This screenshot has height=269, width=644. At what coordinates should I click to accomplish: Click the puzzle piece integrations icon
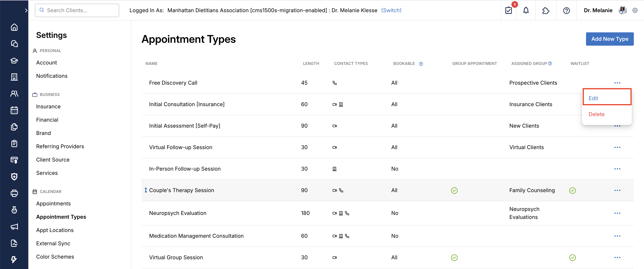[x=546, y=10]
